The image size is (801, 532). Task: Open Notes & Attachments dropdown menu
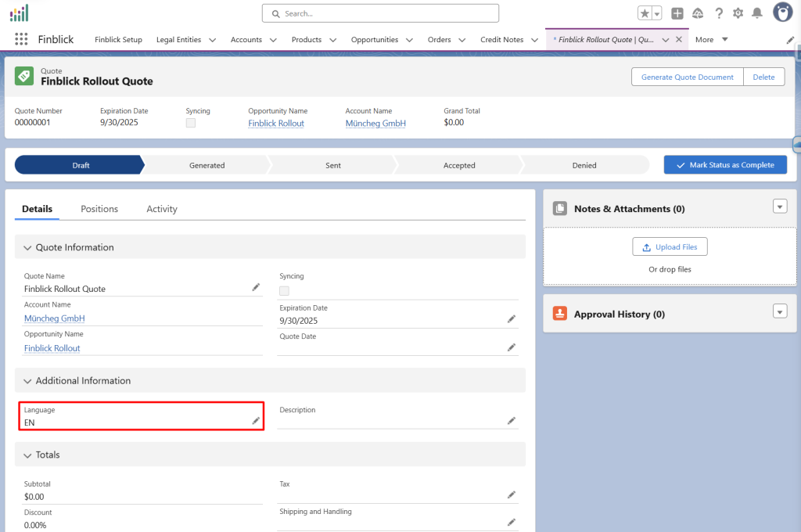(x=779, y=207)
